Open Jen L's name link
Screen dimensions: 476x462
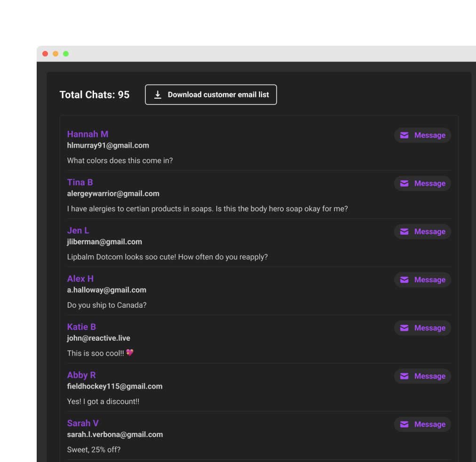point(78,231)
